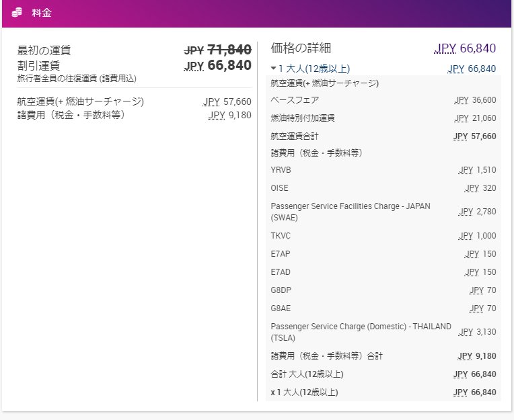Click JPY 66,840 on x 1 大人 row
The image size is (514, 420).
[x=474, y=392]
